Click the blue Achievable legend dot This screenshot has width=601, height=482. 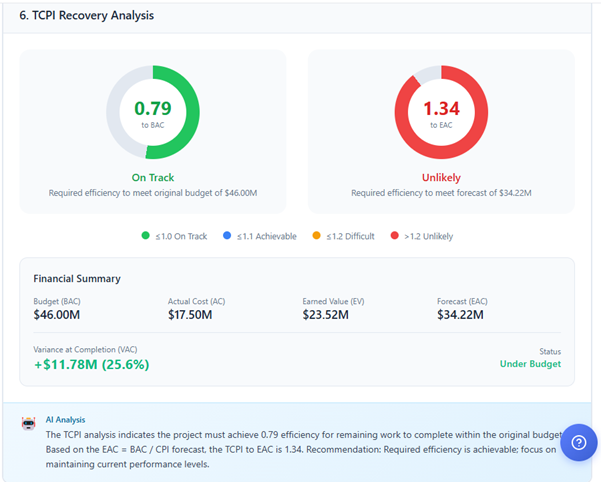tap(229, 236)
